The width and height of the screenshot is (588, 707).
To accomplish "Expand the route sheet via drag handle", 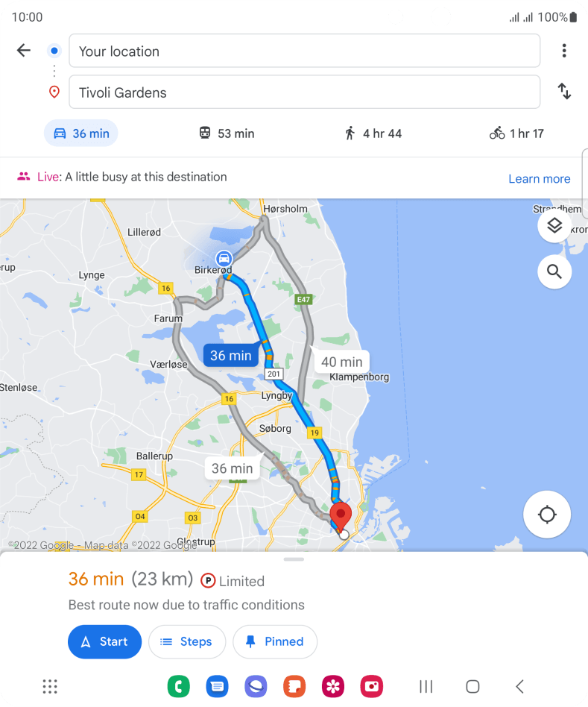I will (x=294, y=559).
